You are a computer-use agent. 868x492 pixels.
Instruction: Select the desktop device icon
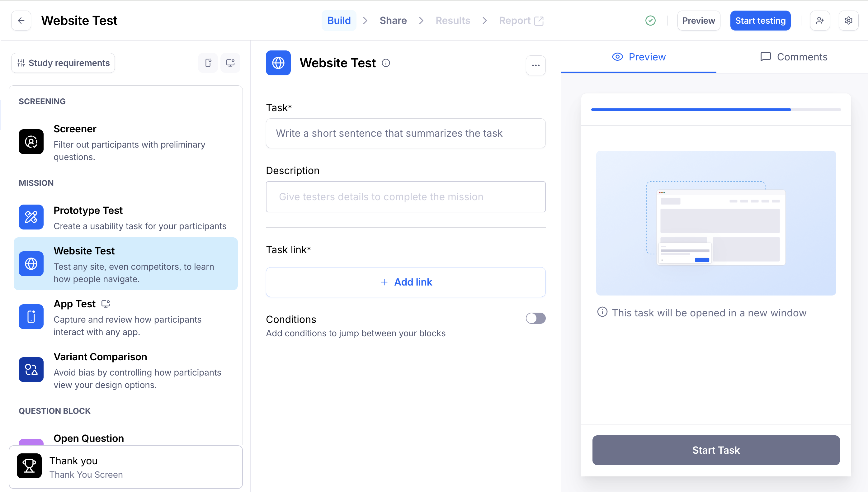230,63
